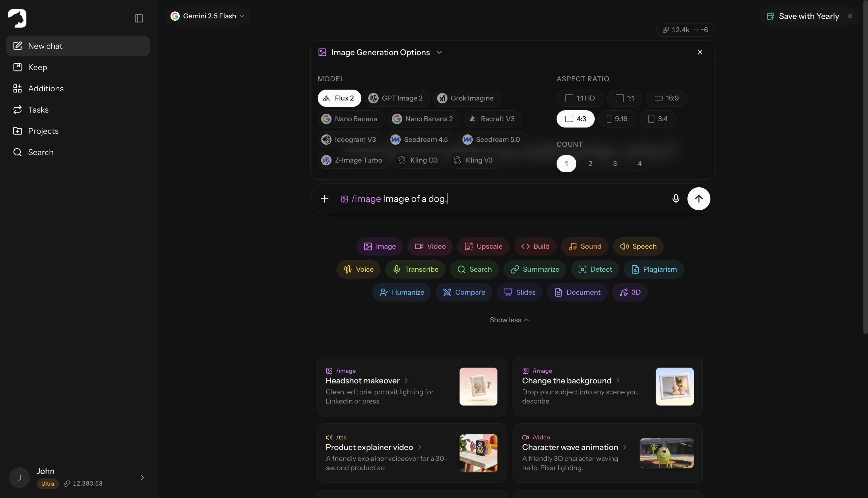Start a New chat
Viewport: 868px width, 498px height.
click(x=78, y=46)
